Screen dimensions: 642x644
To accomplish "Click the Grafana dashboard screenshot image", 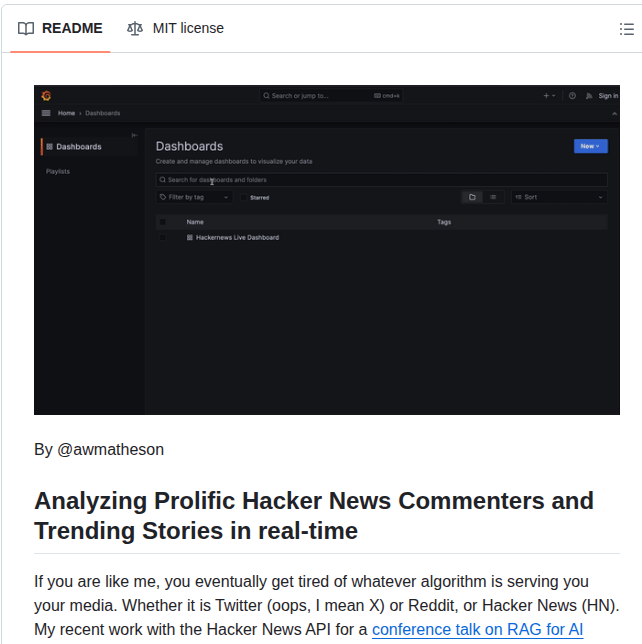I will [327, 250].
